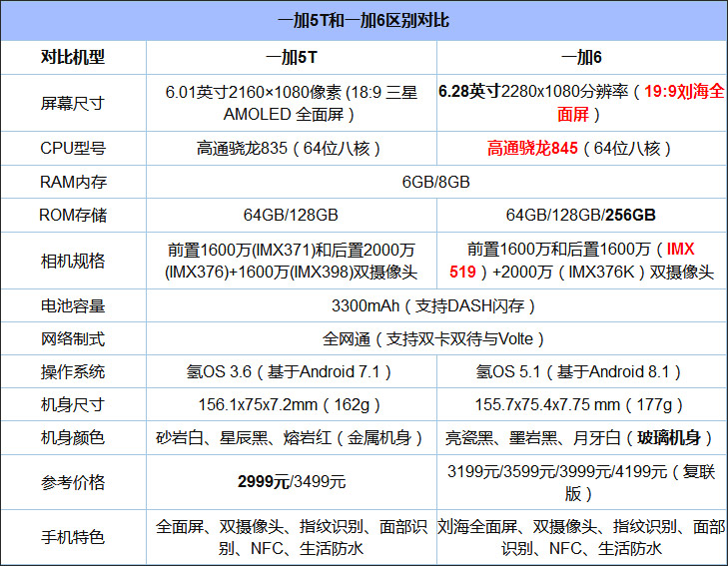Select the RAM内存 row label
This screenshot has height=566, width=728.
click(73, 182)
